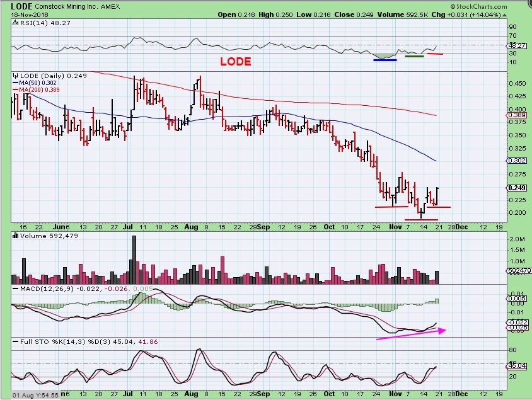The width and height of the screenshot is (532, 400).
Task: Click the RSI panel icon beside RSI(14)
Action: [16, 23]
